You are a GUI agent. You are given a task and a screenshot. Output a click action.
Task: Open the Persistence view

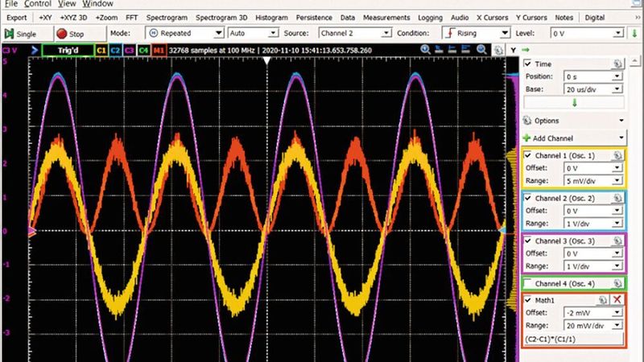pyautogui.click(x=314, y=18)
